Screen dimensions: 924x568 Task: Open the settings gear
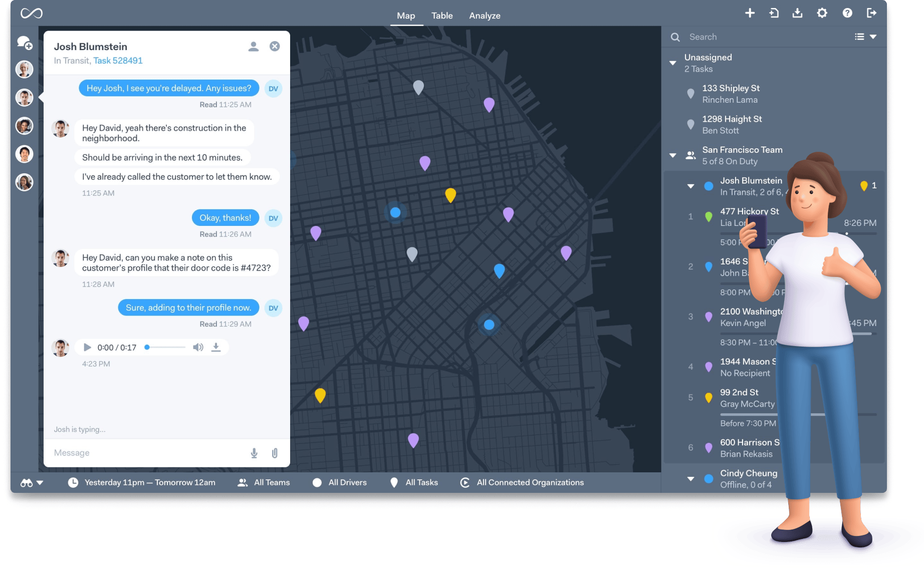(822, 13)
